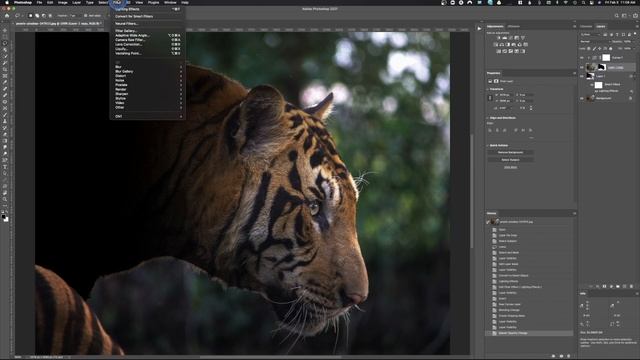
Task: Click the foreground/background color swatches
Action: point(5,218)
